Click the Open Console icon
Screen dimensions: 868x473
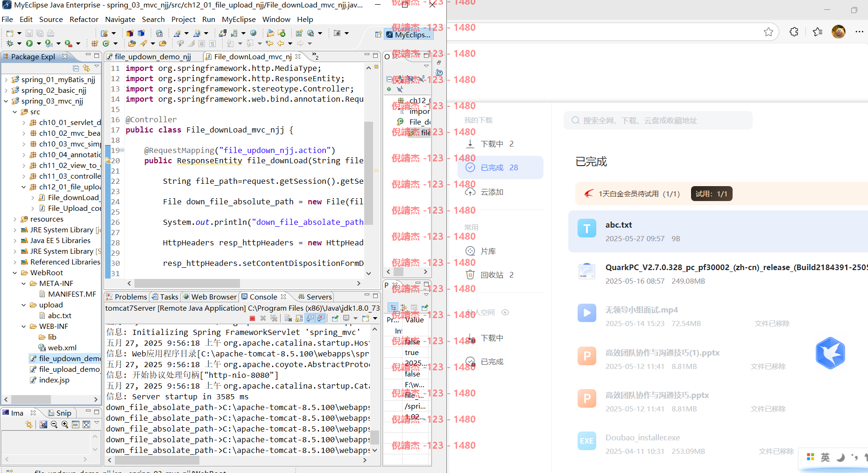(366, 318)
